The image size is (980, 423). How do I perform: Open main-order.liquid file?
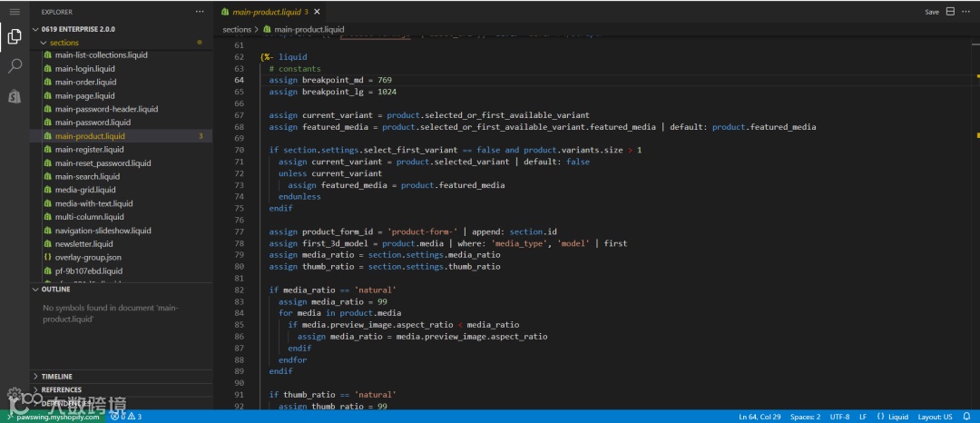[85, 82]
